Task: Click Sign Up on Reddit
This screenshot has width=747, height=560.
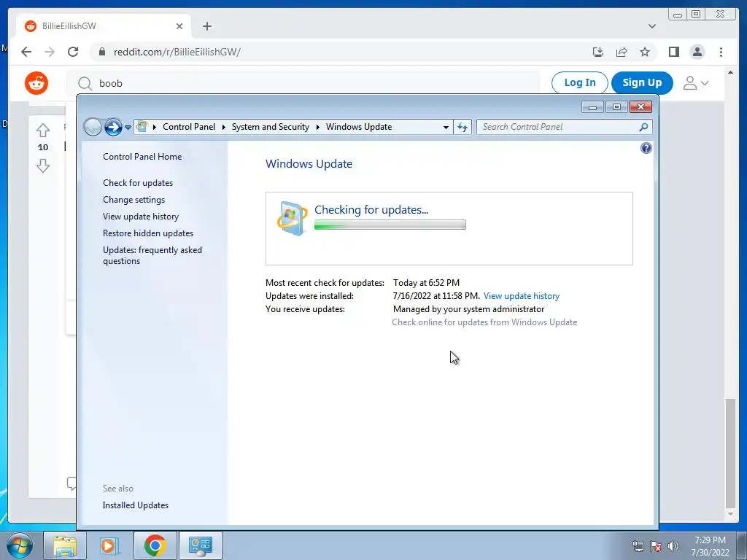Action: point(642,83)
